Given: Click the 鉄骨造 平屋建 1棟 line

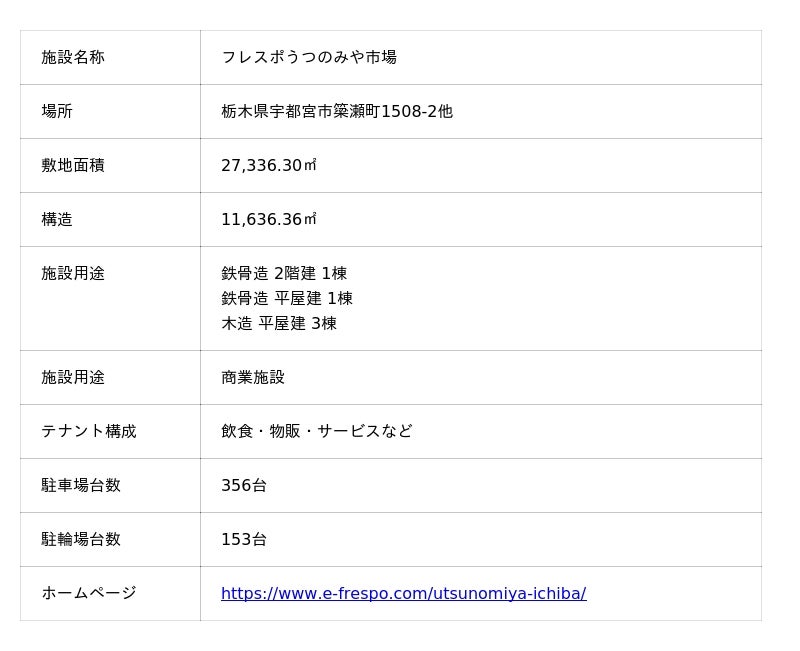Looking at the screenshot, I should pyautogui.click(x=287, y=298).
